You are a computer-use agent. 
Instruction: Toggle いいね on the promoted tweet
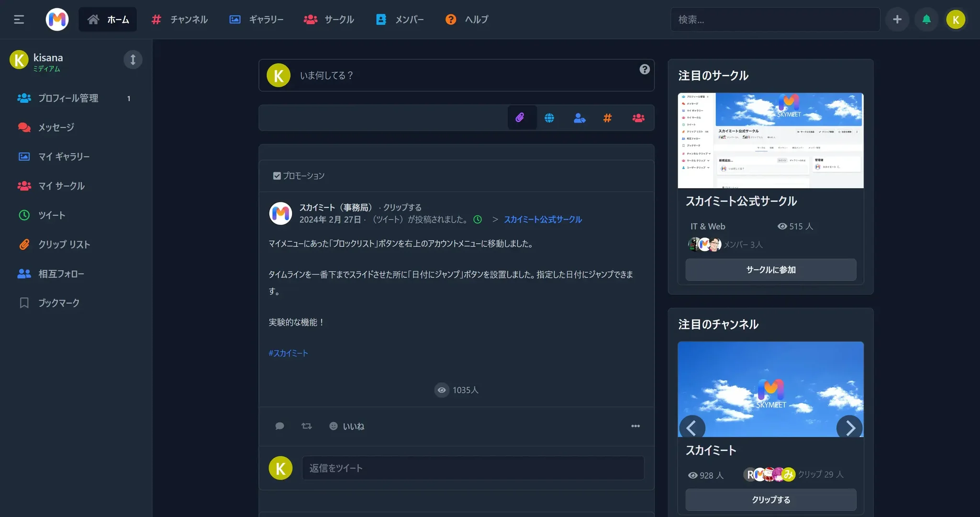pyautogui.click(x=346, y=426)
